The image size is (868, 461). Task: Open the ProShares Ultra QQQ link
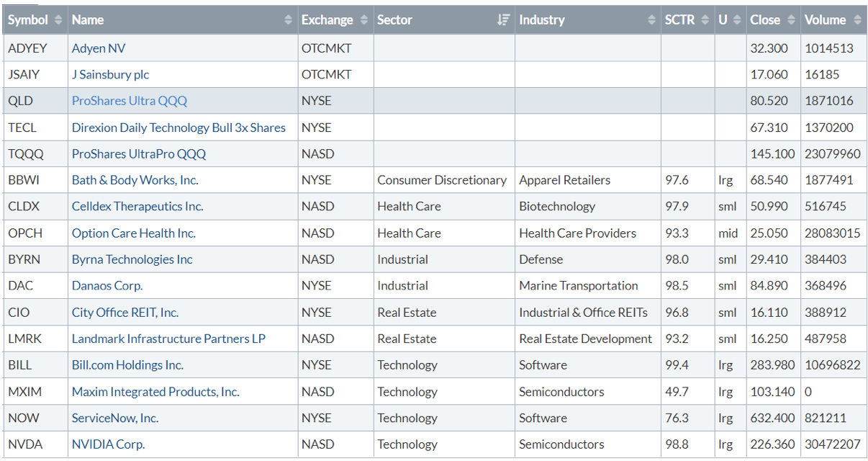click(129, 101)
